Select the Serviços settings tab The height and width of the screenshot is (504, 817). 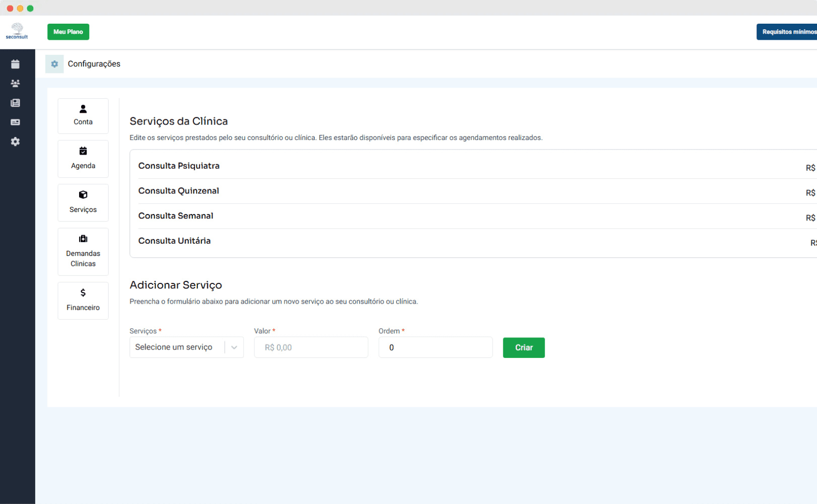pos(83,202)
